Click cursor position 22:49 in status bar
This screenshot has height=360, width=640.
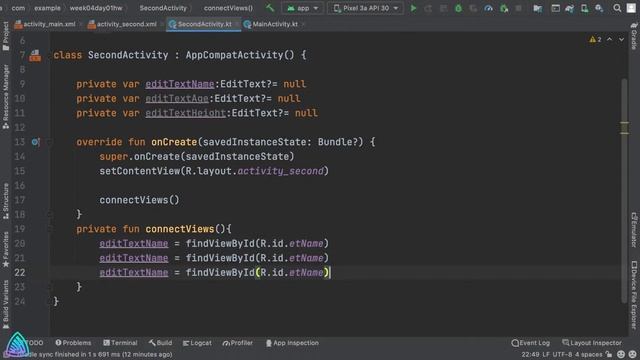click(x=530, y=354)
